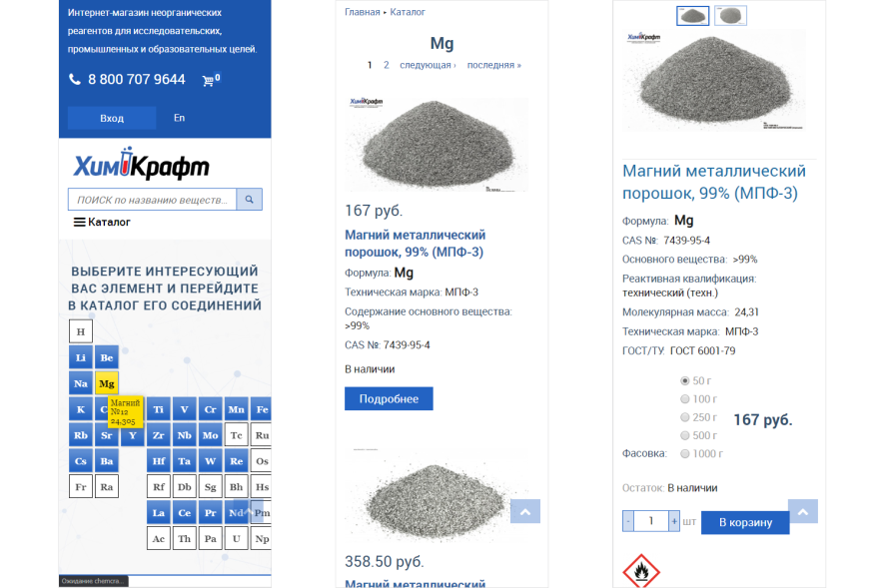Select element Be in periodic table
The image size is (884, 588).
point(107,357)
